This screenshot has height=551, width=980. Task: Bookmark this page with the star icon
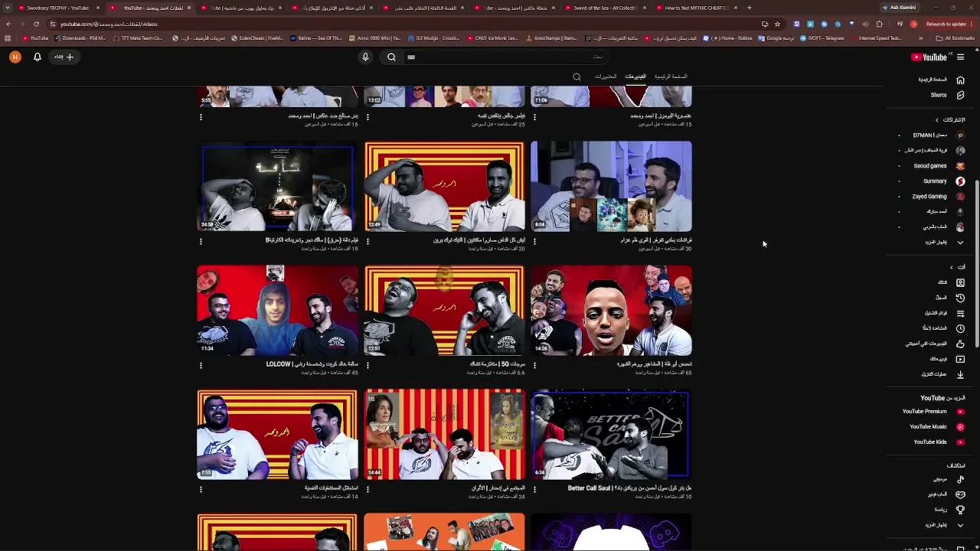777,24
